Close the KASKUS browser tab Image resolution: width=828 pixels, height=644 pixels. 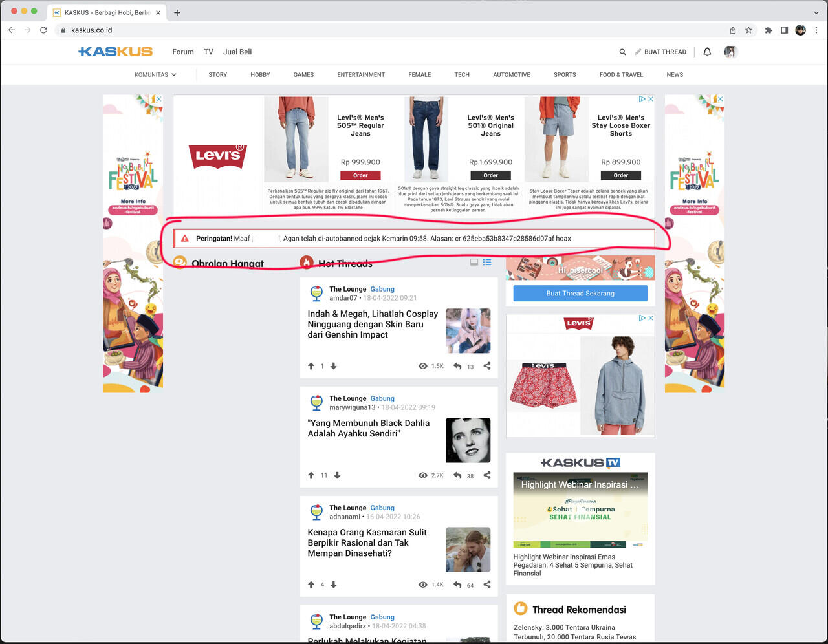159,12
